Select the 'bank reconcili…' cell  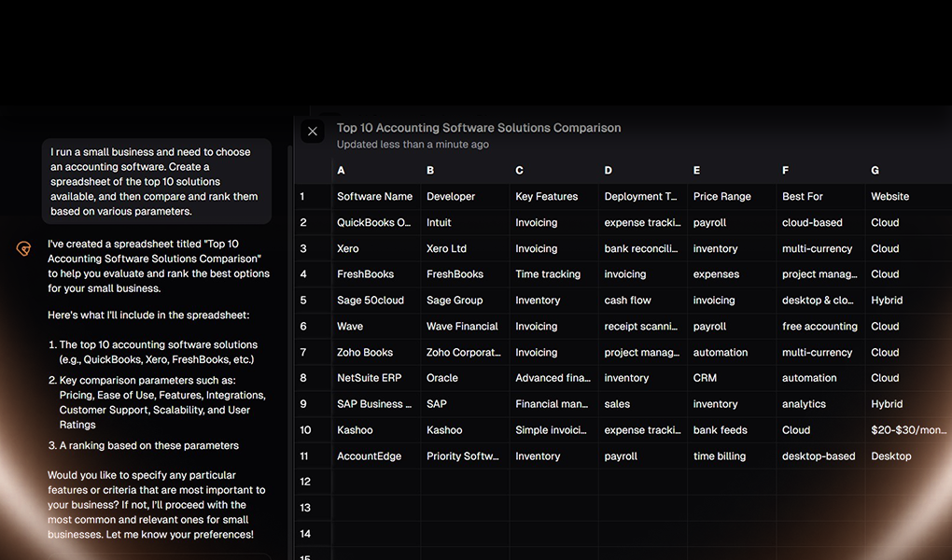click(x=643, y=249)
